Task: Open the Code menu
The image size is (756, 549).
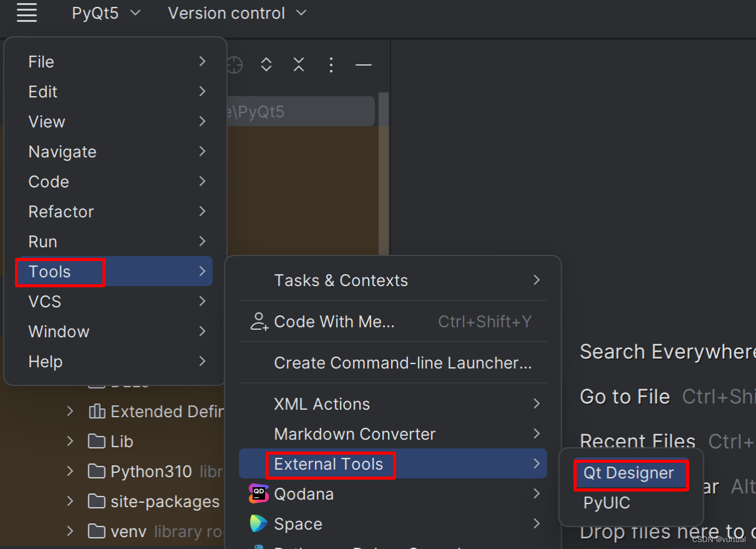Action: pyautogui.click(x=114, y=182)
